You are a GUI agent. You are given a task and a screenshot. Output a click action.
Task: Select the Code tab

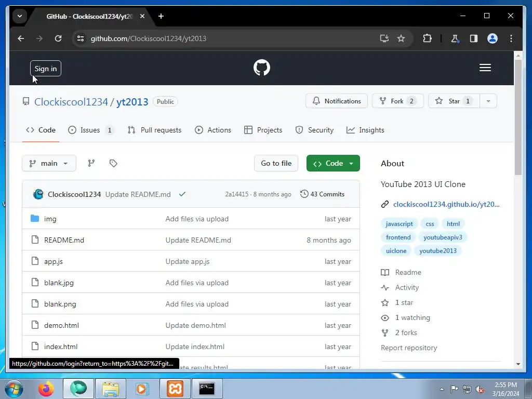click(41, 130)
